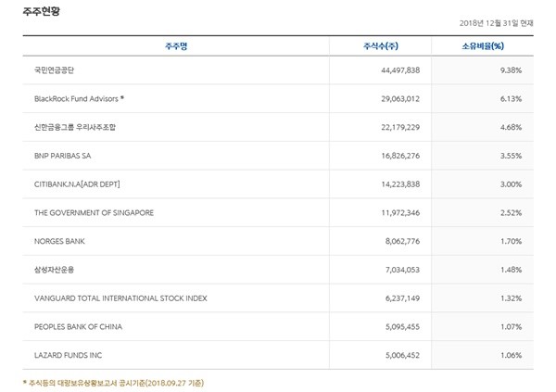Click ownership ratio 3.00%

(511, 184)
